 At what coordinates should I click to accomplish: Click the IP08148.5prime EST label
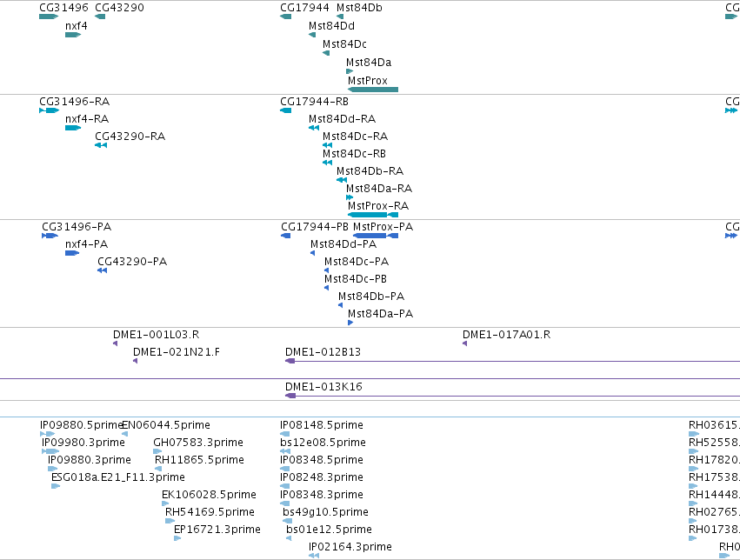[322, 425]
